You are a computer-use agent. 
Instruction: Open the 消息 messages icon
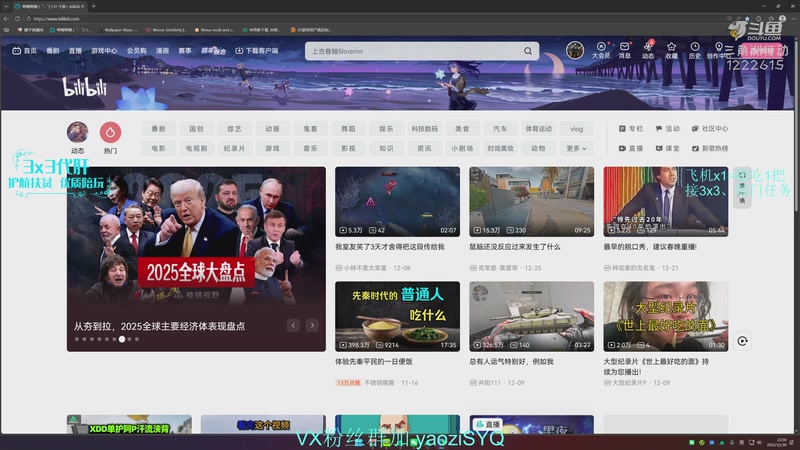tap(624, 50)
